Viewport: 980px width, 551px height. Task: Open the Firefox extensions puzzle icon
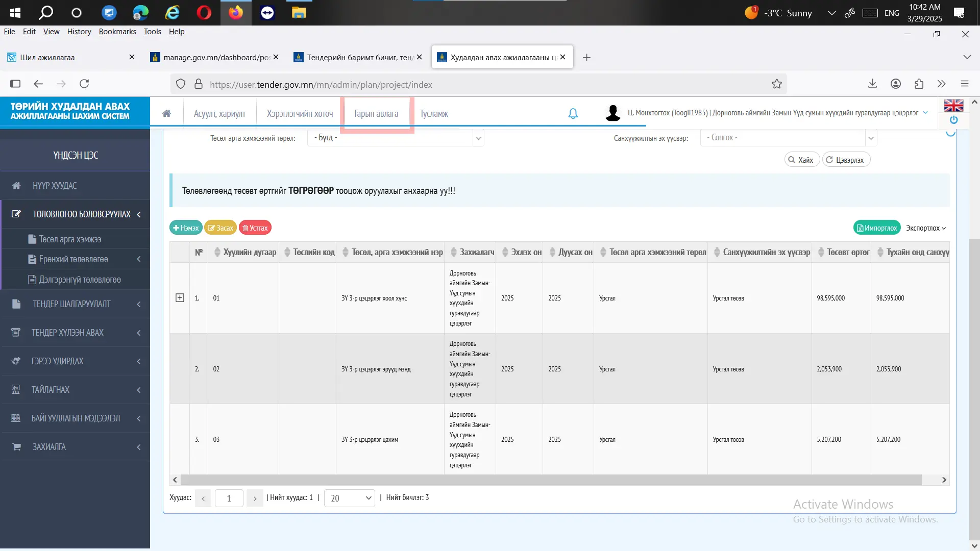(x=919, y=84)
